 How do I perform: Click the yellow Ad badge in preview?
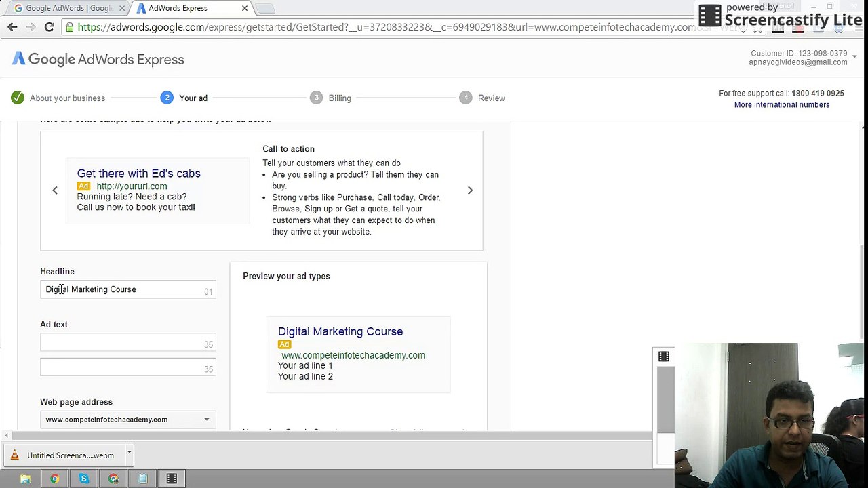click(284, 344)
